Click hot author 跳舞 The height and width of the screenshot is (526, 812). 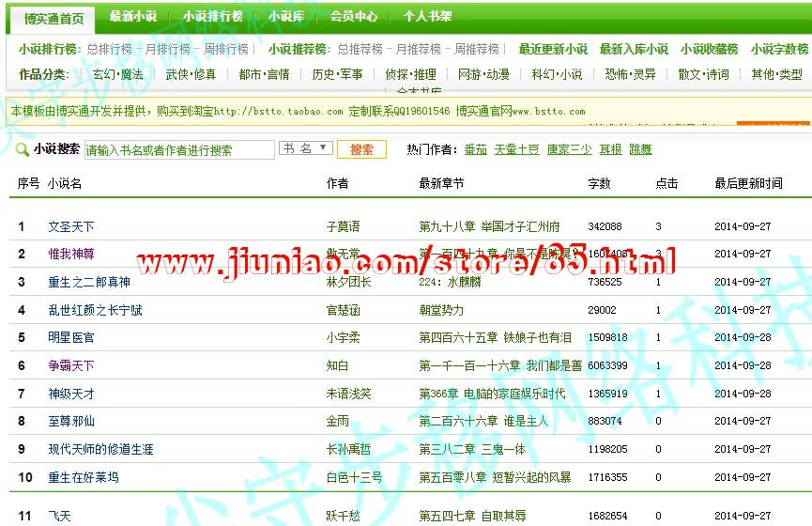coord(640,149)
